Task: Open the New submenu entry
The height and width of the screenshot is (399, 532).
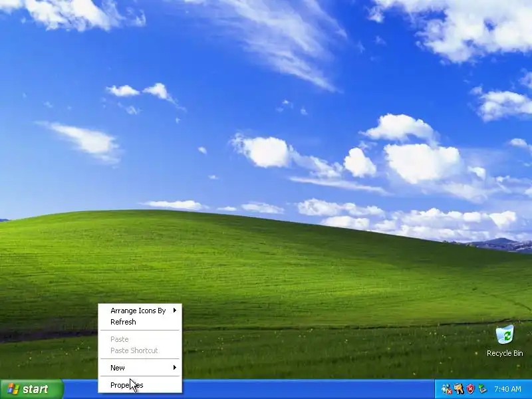Action: [x=140, y=368]
